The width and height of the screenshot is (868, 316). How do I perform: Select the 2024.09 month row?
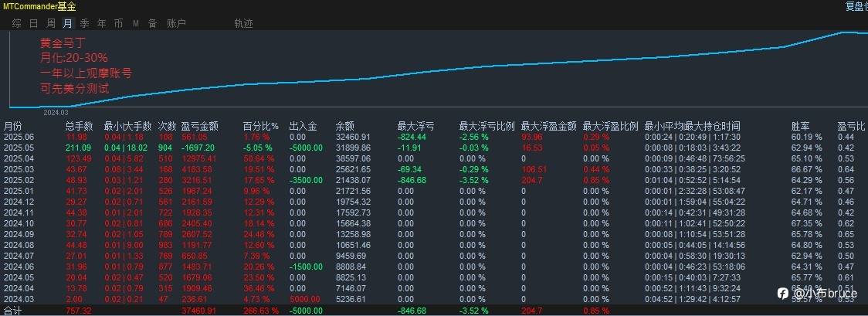434,234
